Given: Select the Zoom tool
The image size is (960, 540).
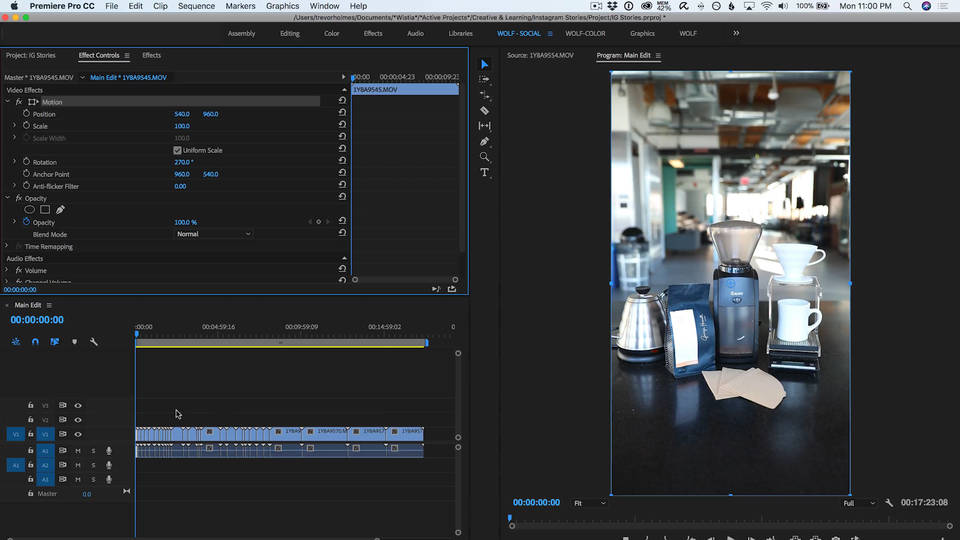Looking at the screenshot, I should (x=484, y=157).
